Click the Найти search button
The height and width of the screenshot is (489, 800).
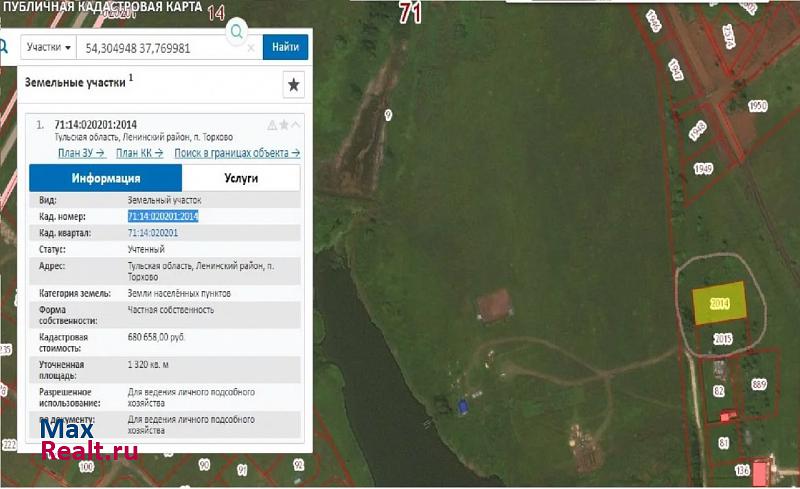tap(285, 47)
